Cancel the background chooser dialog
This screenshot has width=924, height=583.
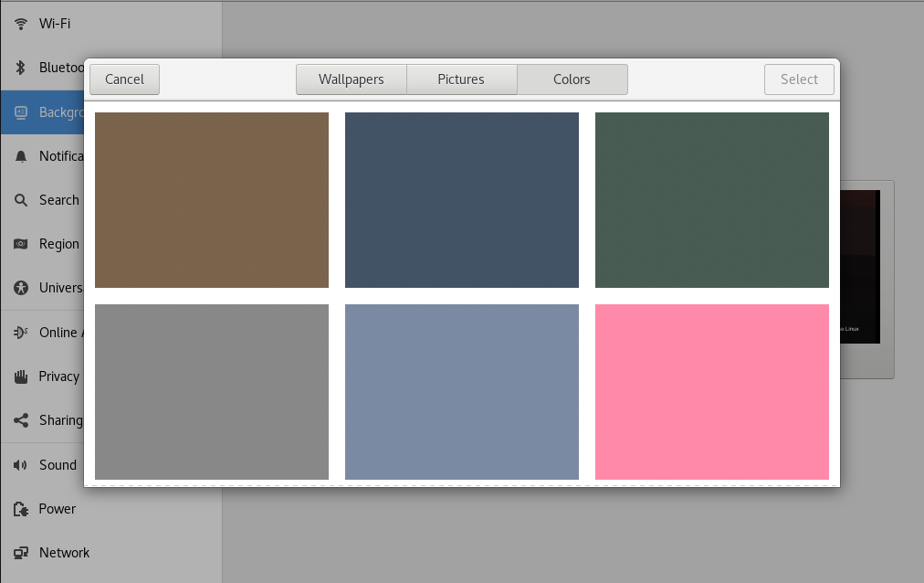coord(124,79)
